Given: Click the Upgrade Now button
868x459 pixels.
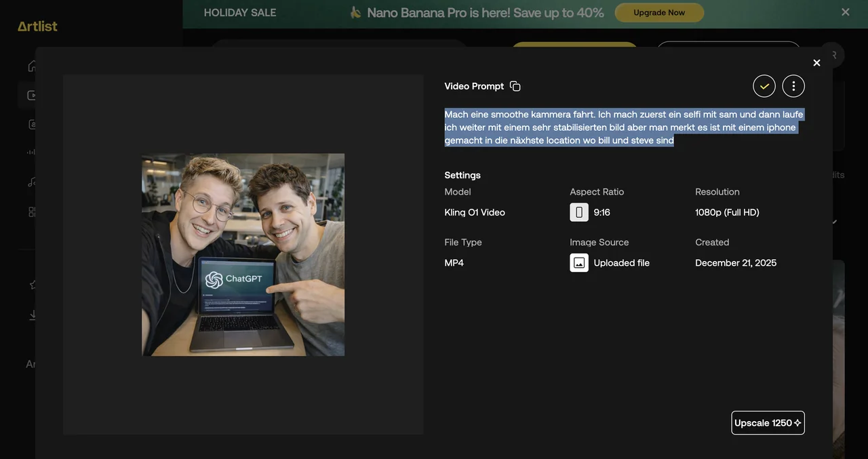Looking at the screenshot, I should 659,12.
